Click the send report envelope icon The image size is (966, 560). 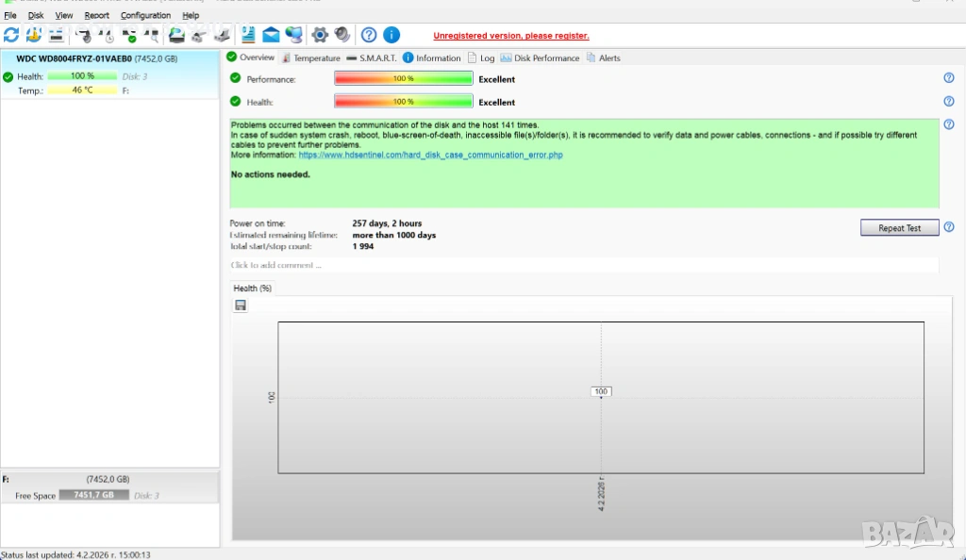[271, 36]
